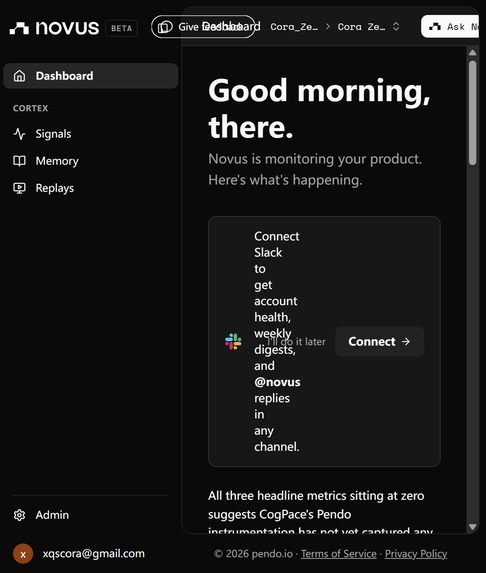The height and width of the screenshot is (573, 486).
Task: Click the up-down chevron selector icon
Action: pyautogui.click(x=396, y=27)
